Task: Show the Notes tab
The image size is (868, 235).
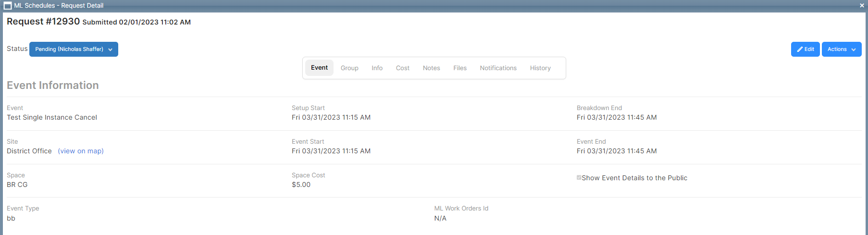Action: click(x=431, y=68)
